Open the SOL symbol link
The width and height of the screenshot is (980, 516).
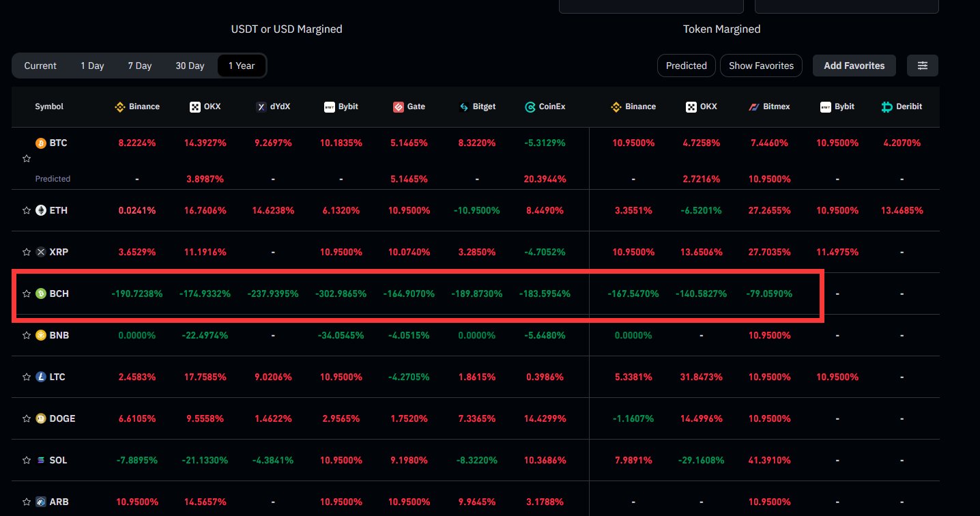(x=59, y=460)
